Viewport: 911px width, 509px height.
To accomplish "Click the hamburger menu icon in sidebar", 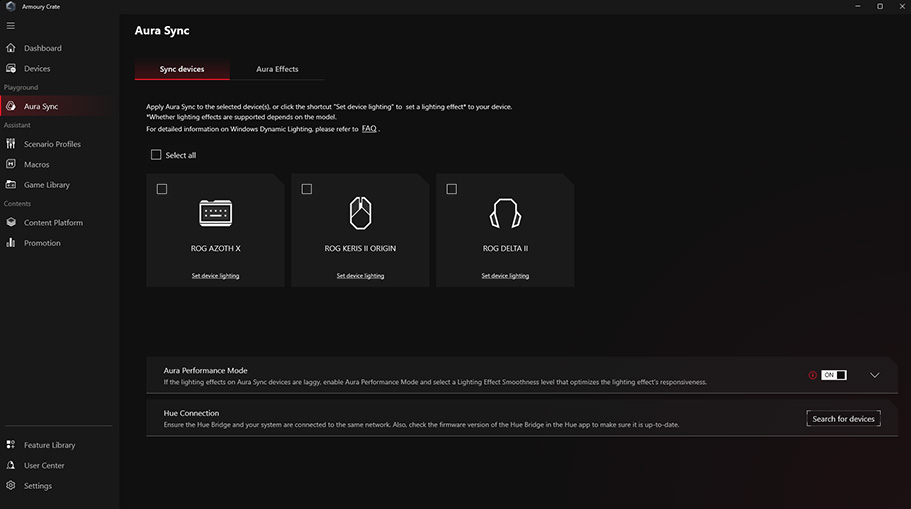I will click(x=11, y=25).
